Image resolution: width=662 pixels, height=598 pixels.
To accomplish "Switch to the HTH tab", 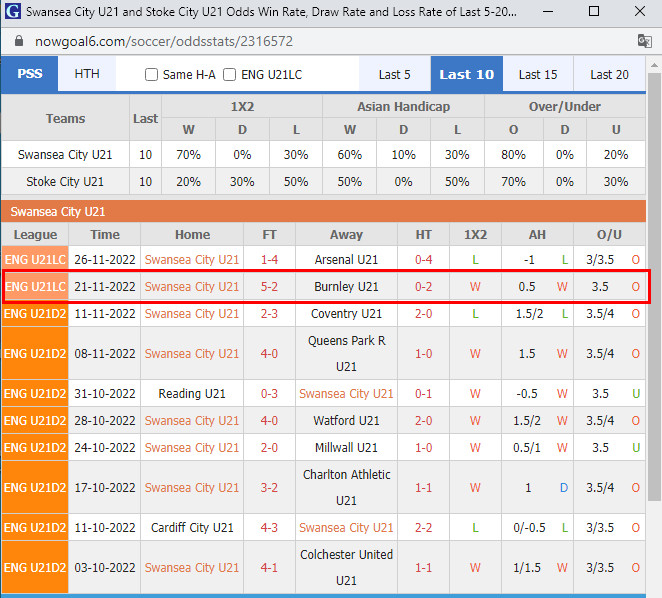I will [87, 74].
